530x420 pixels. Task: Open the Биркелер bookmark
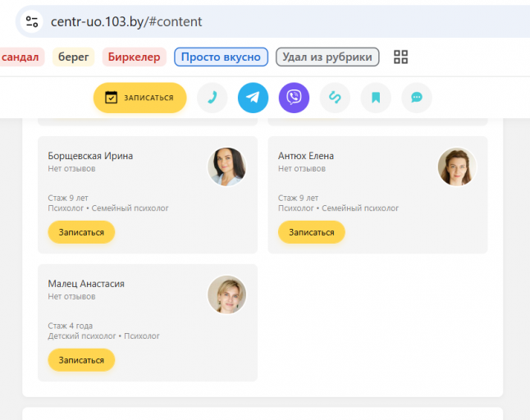pos(135,57)
